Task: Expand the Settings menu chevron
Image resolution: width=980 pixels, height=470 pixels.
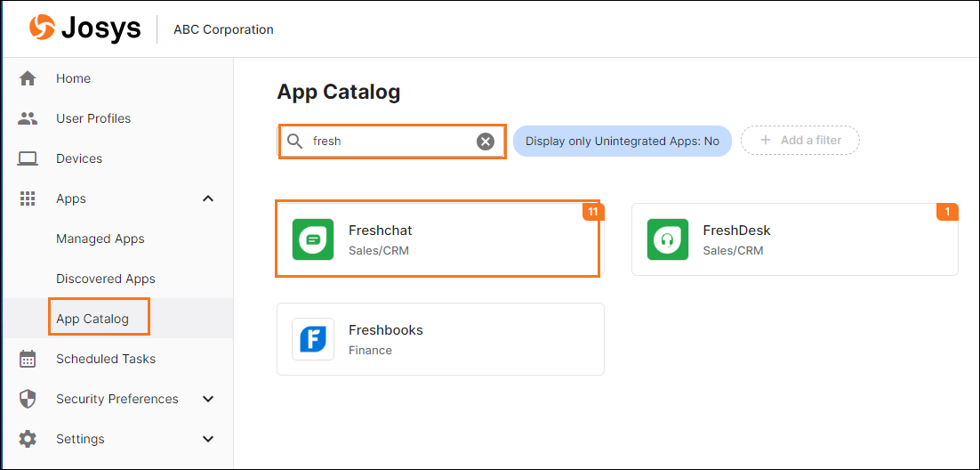Action: click(208, 439)
